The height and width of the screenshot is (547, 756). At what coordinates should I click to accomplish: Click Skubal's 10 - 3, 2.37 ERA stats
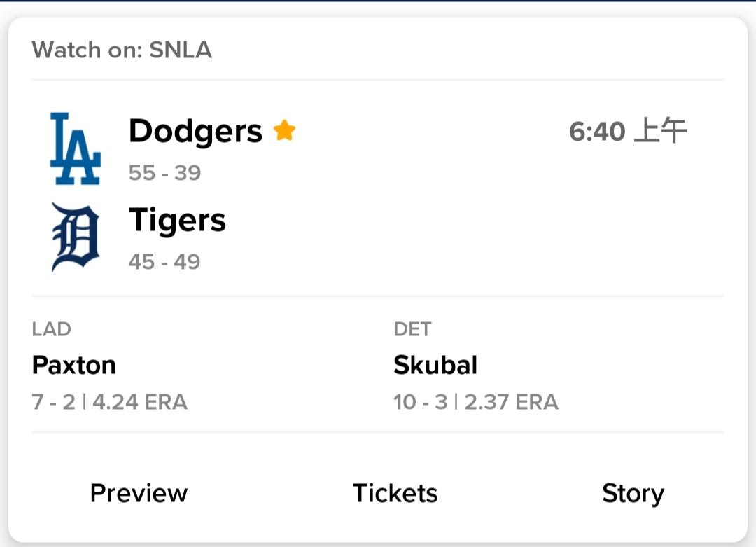tap(476, 402)
